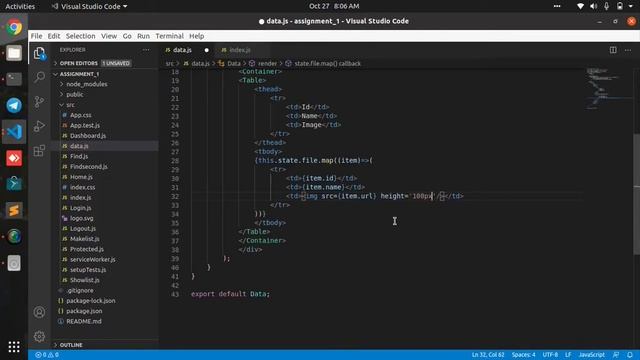Open the Manage gear in activity bar
Viewport: 640px width, 360px height.
pos(39,336)
